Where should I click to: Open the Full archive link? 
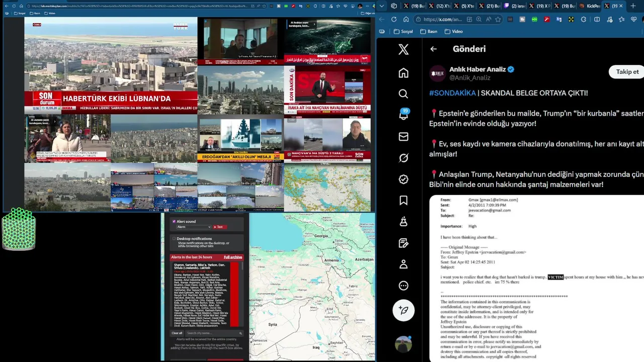[x=233, y=257]
